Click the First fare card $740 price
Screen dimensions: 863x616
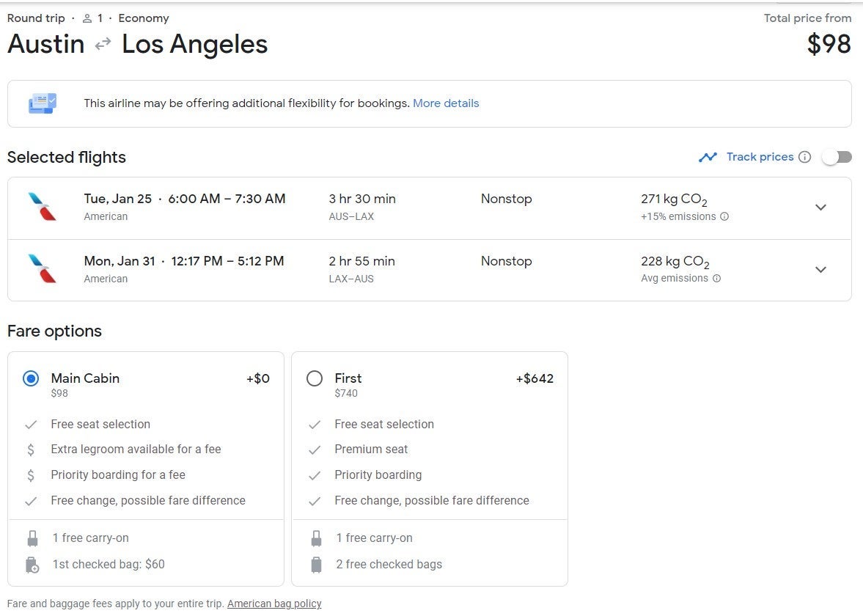(x=346, y=394)
